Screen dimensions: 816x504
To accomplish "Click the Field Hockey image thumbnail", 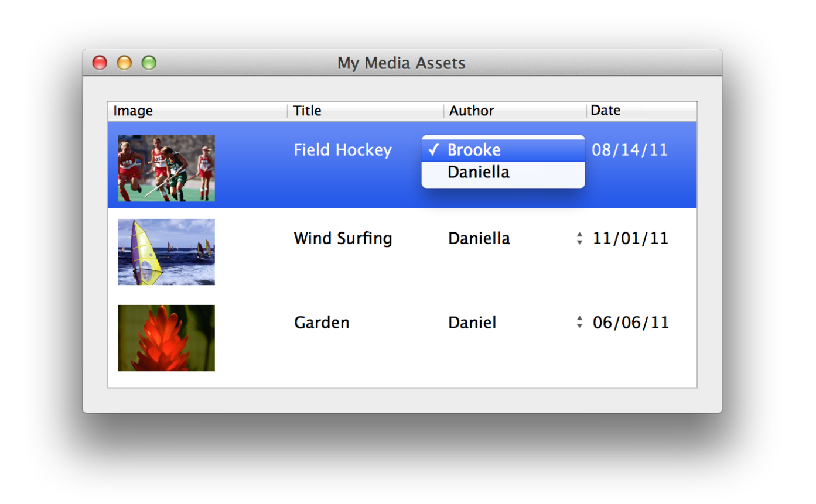I will pyautogui.click(x=166, y=169).
